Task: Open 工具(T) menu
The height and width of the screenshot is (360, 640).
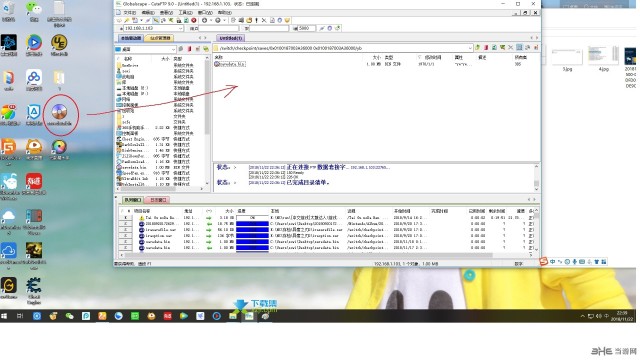Action: (186, 13)
